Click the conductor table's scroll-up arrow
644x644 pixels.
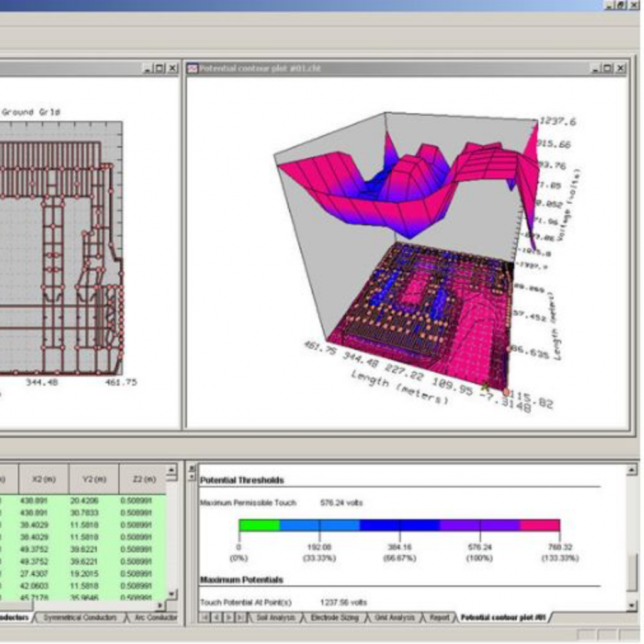pyautogui.click(x=172, y=470)
